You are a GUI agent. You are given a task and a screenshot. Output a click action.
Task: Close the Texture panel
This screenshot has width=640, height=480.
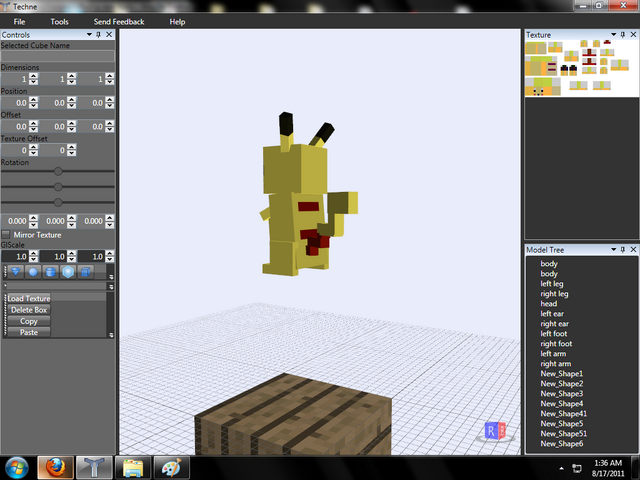point(633,35)
